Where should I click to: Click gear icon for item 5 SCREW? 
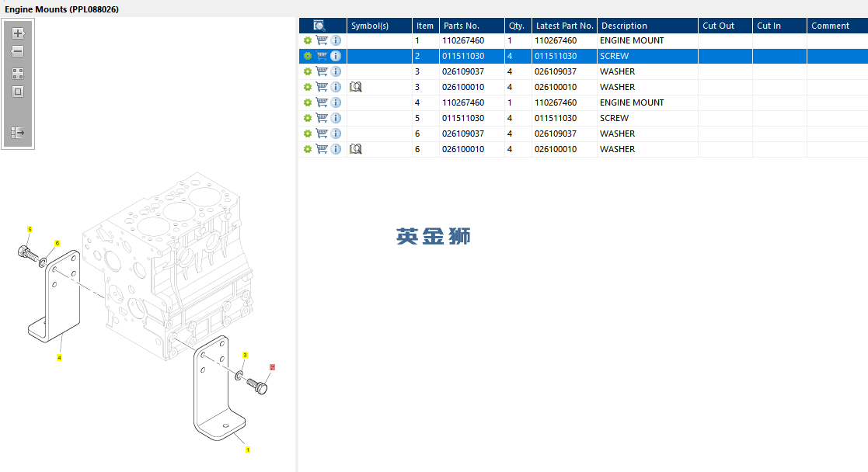click(307, 118)
